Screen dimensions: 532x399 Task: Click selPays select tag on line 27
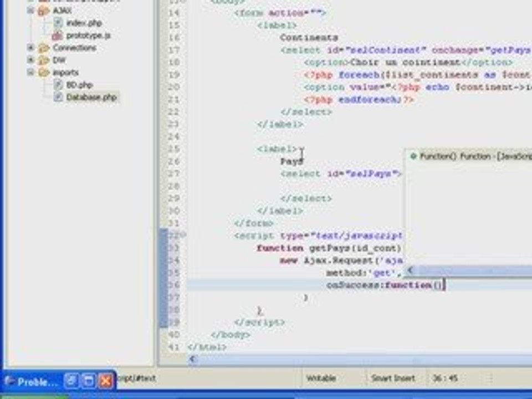coord(341,174)
